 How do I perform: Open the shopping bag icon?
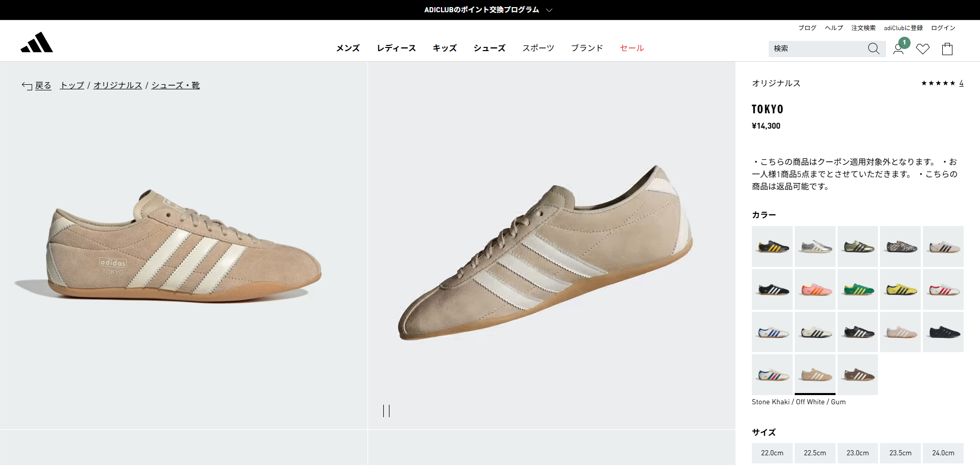(947, 48)
